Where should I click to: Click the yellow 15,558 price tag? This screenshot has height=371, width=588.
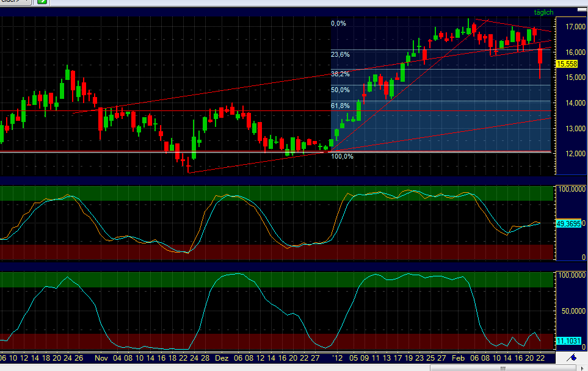(x=566, y=63)
